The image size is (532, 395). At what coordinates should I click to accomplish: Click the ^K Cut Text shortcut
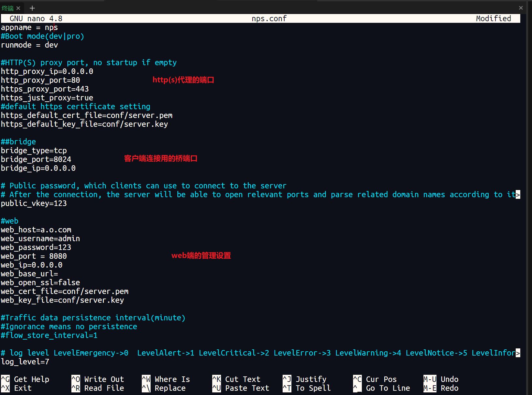pos(236,379)
